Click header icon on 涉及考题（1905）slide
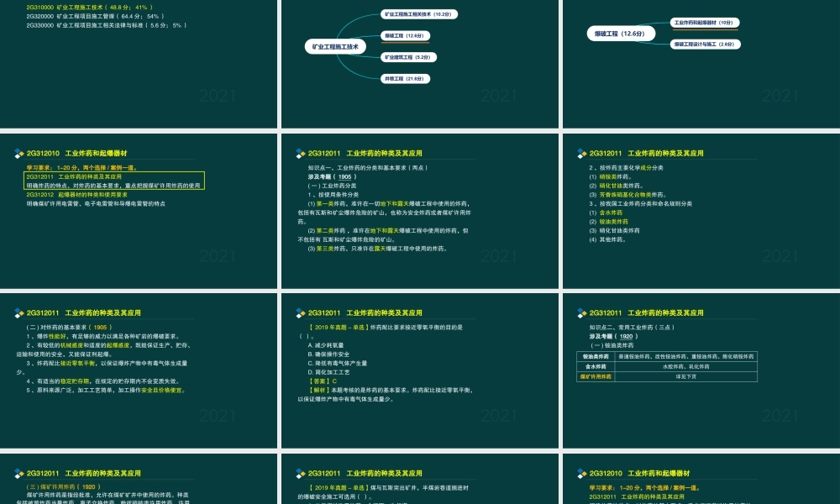This screenshot has height=504, width=840. point(300,154)
